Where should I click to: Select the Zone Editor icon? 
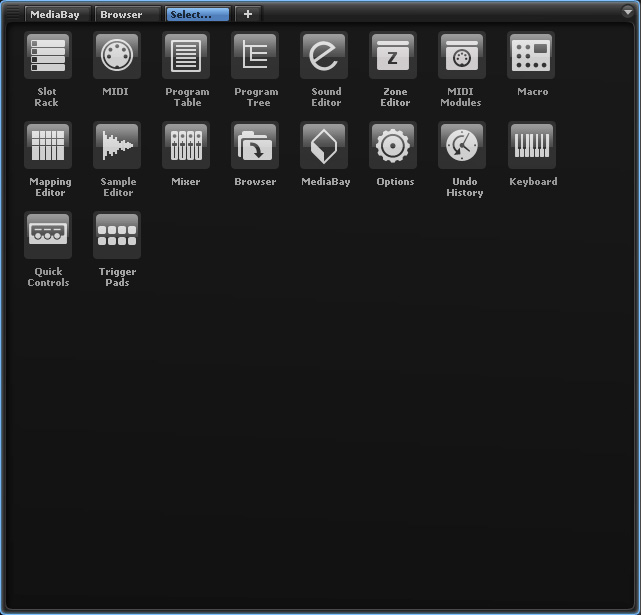(x=394, y=56)
